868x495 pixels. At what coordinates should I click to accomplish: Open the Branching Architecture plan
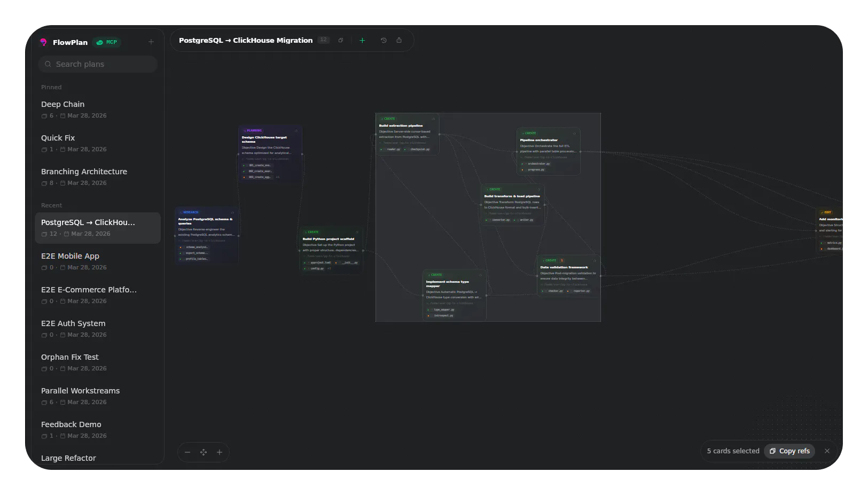[98, 176]
